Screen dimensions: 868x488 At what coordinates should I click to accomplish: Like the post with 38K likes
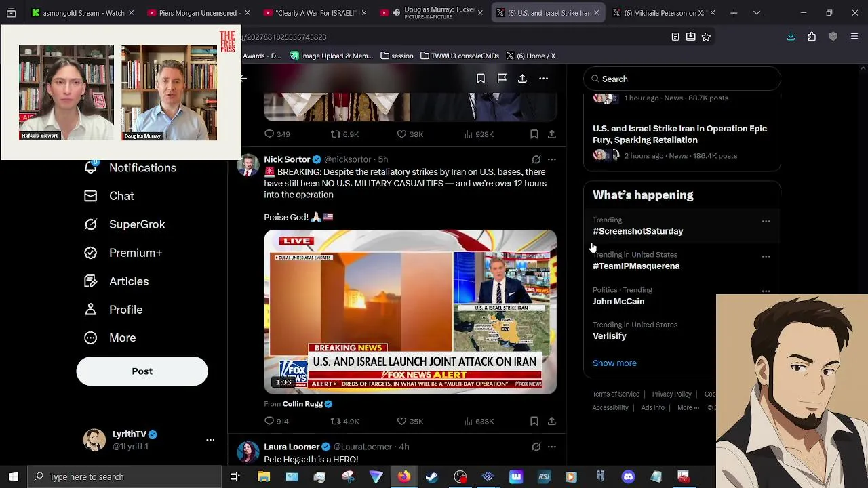pos(410,134)
